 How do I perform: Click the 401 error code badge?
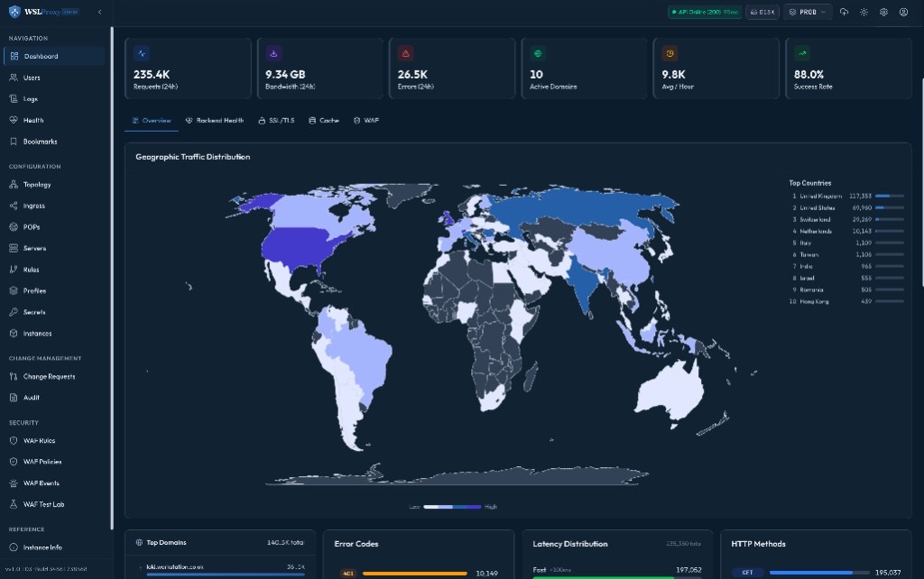pos(347,573)
